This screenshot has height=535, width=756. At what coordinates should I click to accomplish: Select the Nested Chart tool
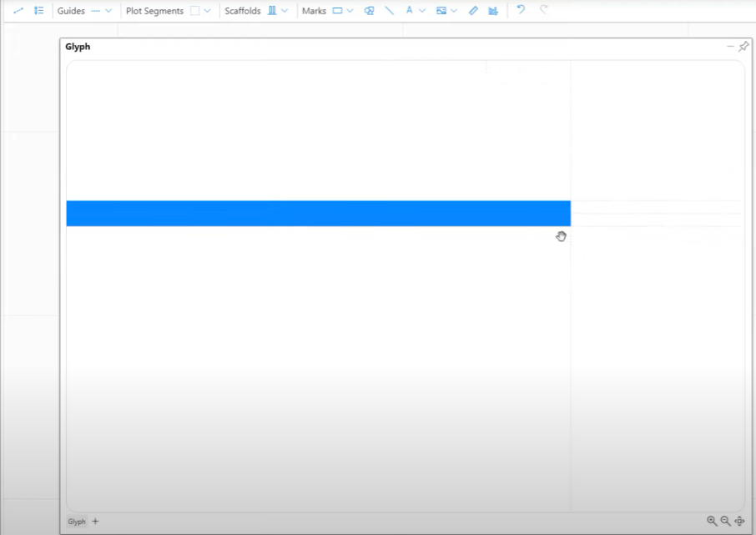point(493,11)
